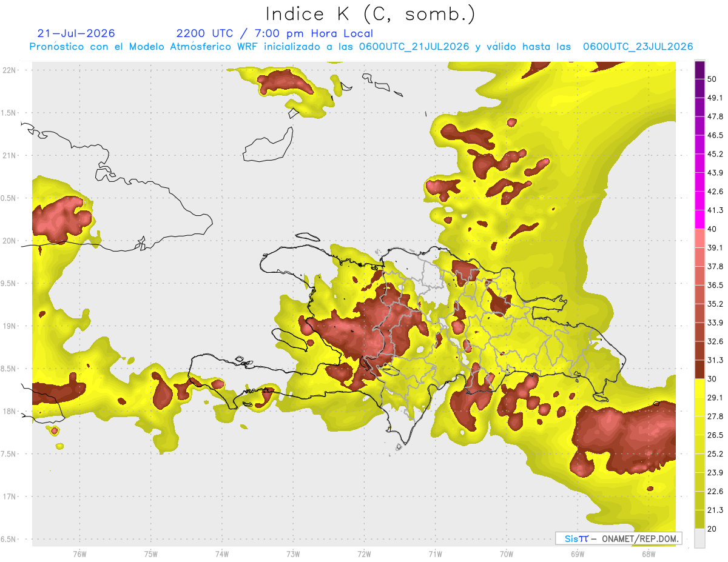Click the '45.2' color scale value
Screen dimensions: 728x562
click(x=715, y=154)
